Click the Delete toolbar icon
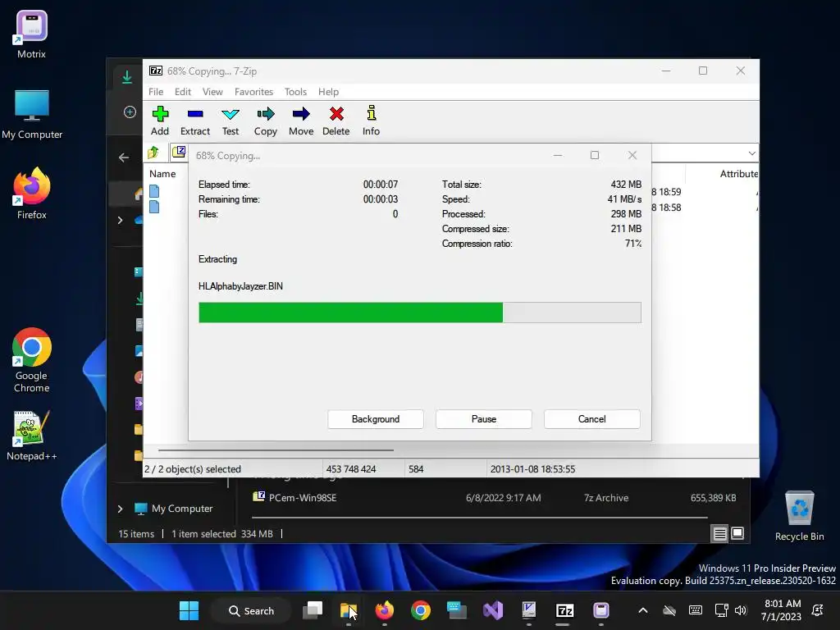This screenshot has height=630, width=840. 336,121
